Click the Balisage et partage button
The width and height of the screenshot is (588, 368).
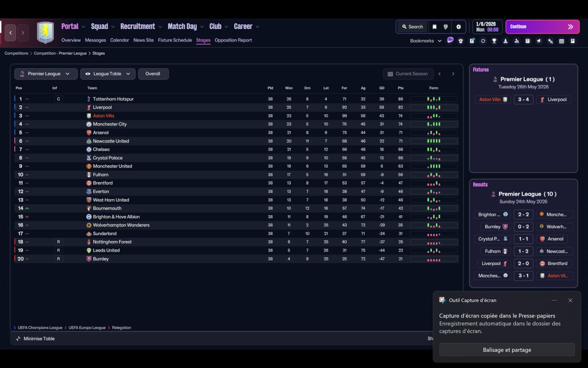pyautogui.click(x=507, y=350)
